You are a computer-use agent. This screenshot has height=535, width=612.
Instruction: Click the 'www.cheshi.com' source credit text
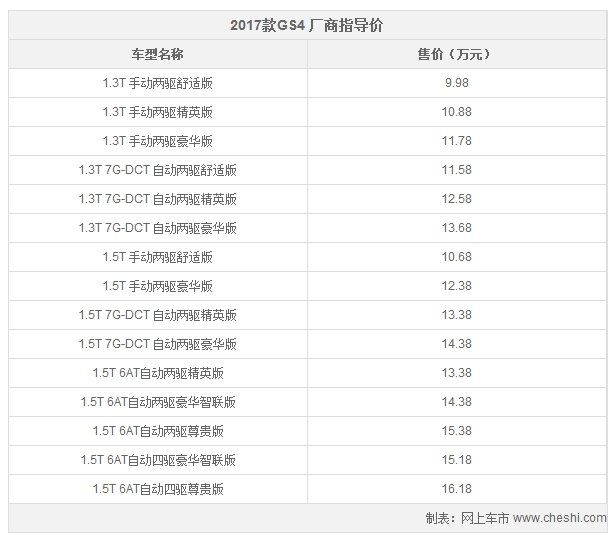tap(560, 518)
